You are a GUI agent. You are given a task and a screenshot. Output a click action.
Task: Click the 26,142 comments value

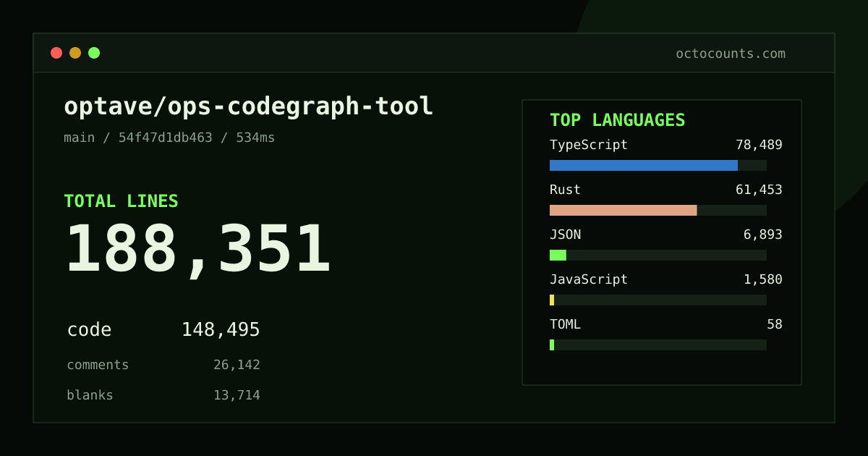click(x=237, y=365)
